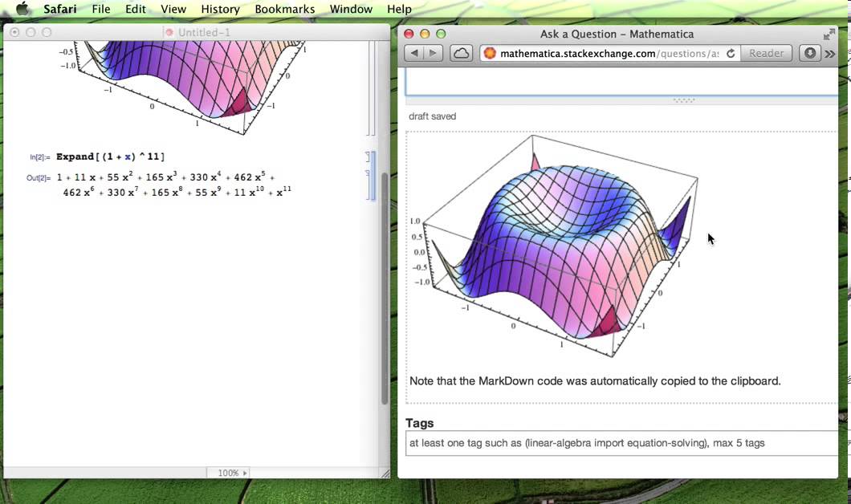Click the 3D plot in Mathematica notebook
The image size is (851, 504).
point(185,87)
